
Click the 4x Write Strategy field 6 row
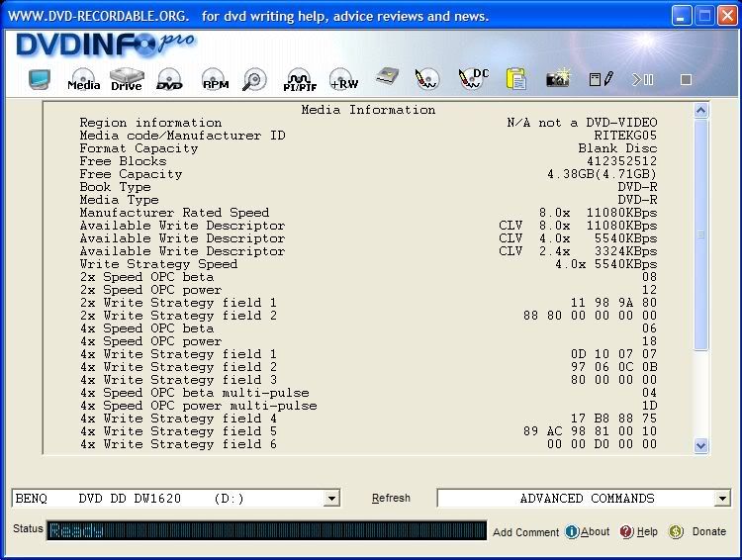(x=368, y=444)
